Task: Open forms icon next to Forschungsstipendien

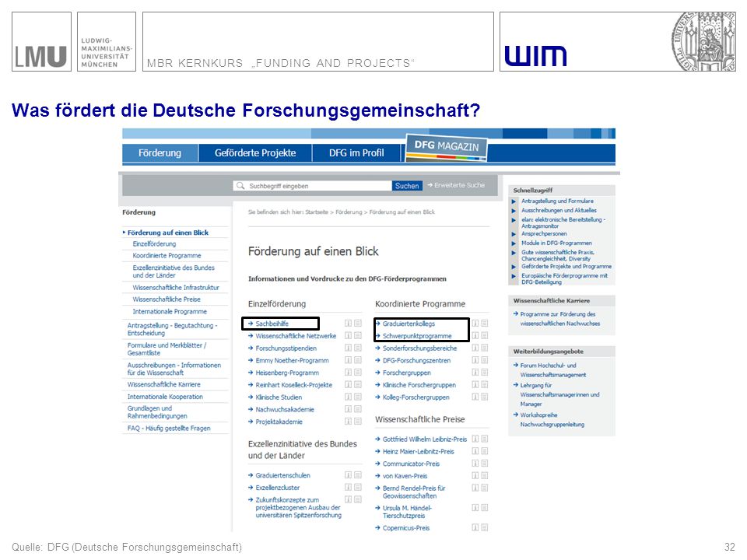Action: click(x=358, y=348)
